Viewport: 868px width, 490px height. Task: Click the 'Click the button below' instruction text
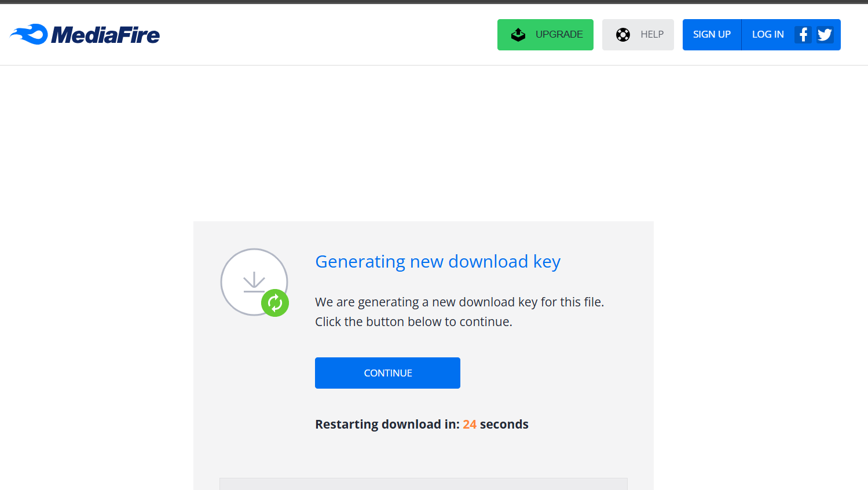(413, 321)
